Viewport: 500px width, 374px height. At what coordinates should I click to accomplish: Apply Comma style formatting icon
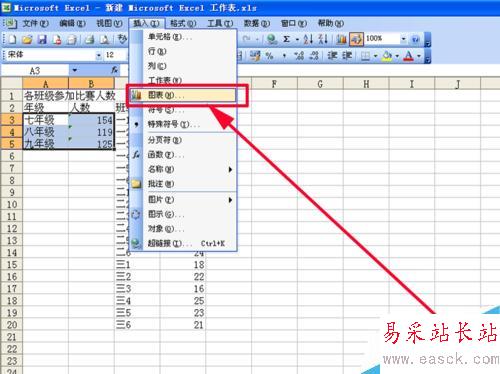tap(284, 56)
